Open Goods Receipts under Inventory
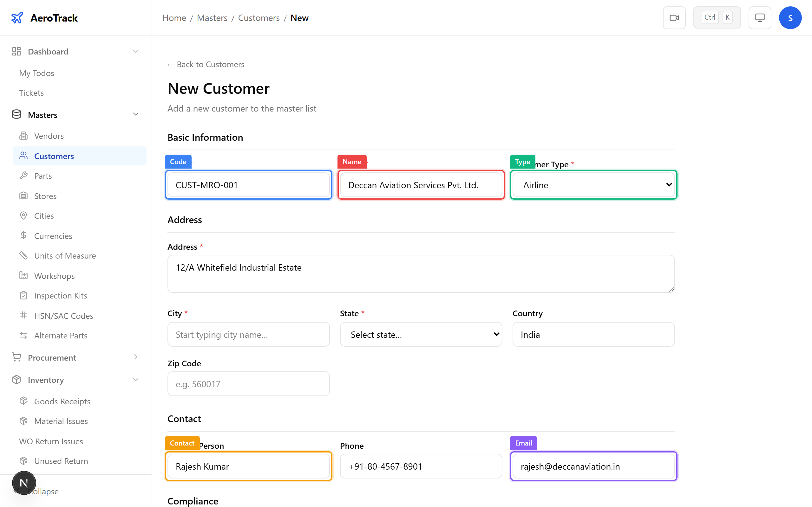Image resolution: width=812 pixels, height=507 pixels. (x=62, y=401)
